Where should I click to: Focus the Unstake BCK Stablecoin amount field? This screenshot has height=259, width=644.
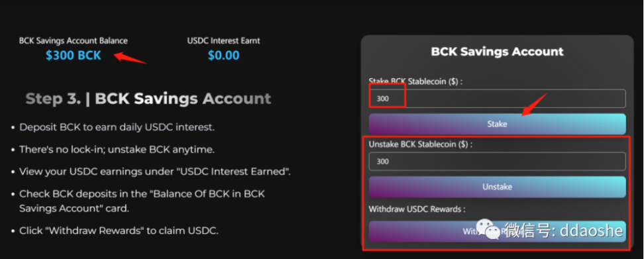pos(497,162)
